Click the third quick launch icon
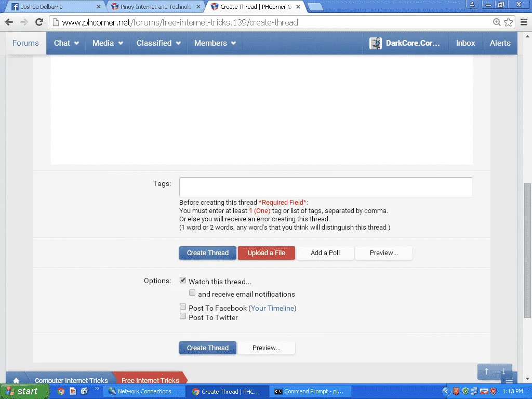 [85, 391]
